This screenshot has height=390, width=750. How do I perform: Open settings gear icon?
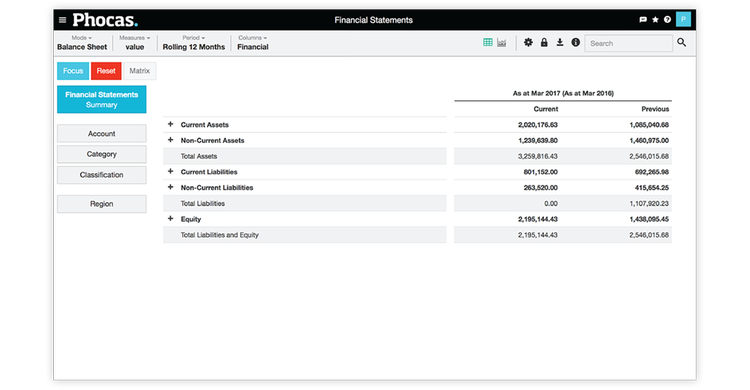[x=528, y=43]
